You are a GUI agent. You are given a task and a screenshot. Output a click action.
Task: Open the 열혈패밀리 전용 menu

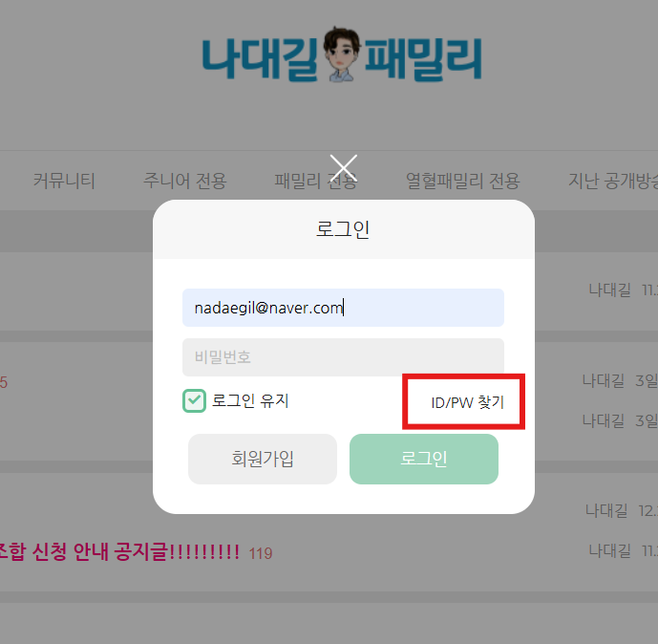coord(462,181)
